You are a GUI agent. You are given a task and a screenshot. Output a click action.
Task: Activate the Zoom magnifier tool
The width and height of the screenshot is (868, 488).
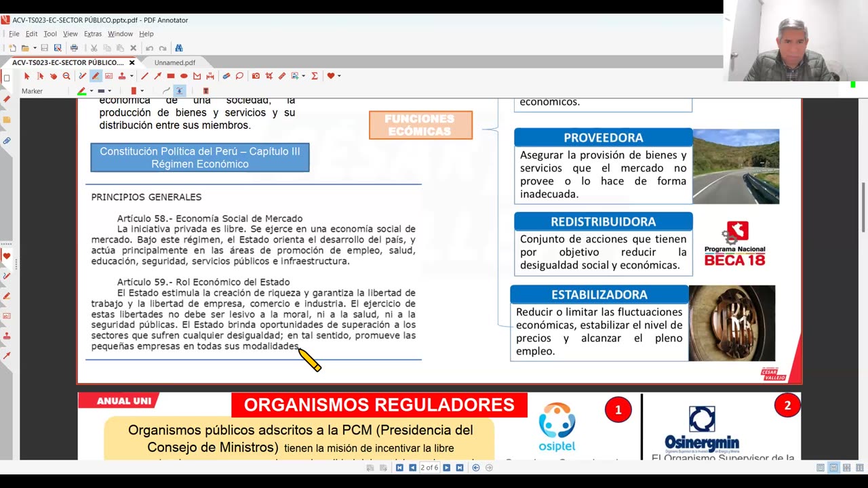pyautogui.click(x=66, y=76)
